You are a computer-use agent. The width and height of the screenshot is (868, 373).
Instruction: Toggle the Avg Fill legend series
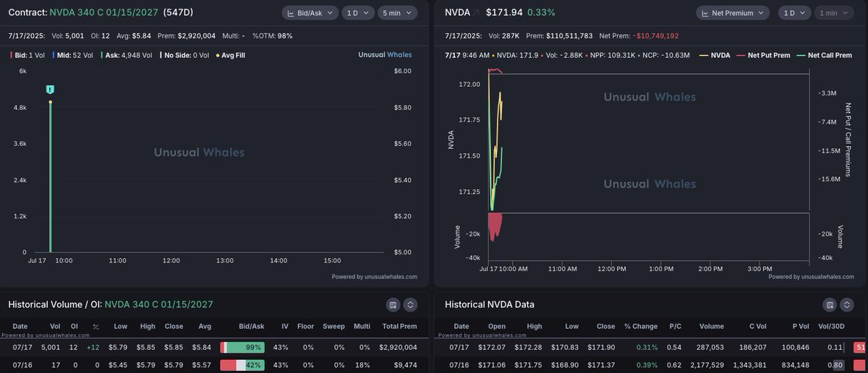point(232,54)
